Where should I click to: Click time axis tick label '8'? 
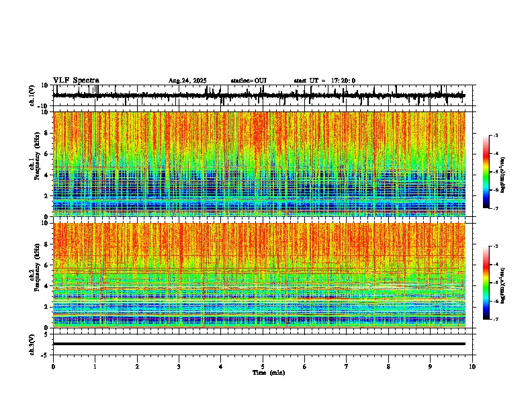click(388, 367)
